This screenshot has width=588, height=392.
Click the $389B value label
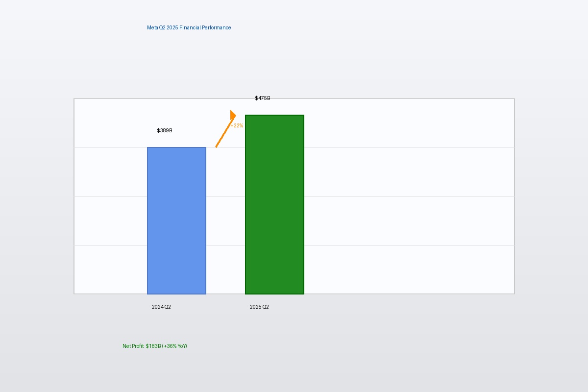pos(165,131)
